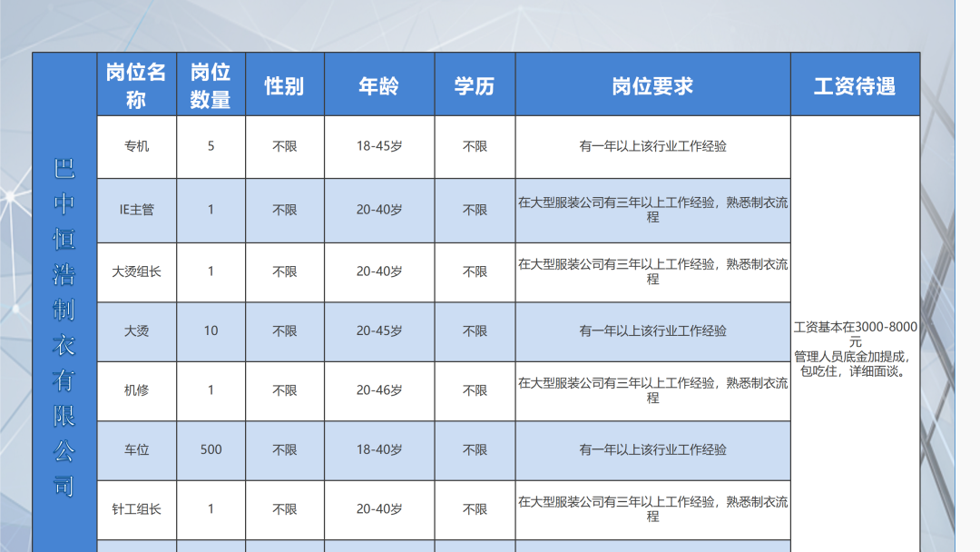Select the 专机 job name cell
980x552 pixels.
click(x=136, y=146)
